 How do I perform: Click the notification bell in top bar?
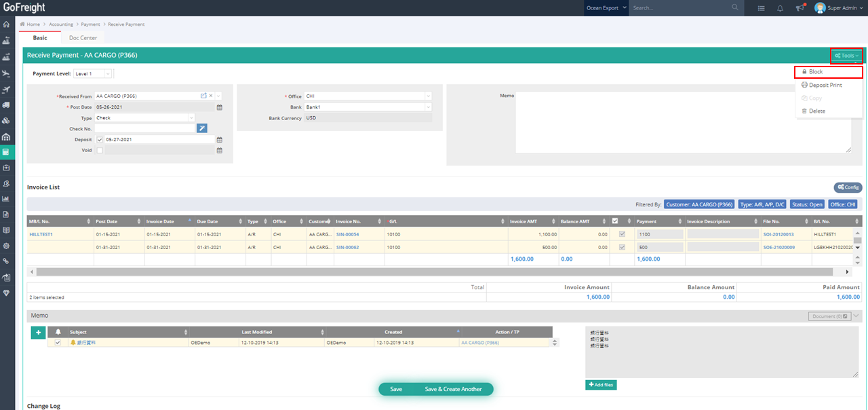tap(780, 8)
